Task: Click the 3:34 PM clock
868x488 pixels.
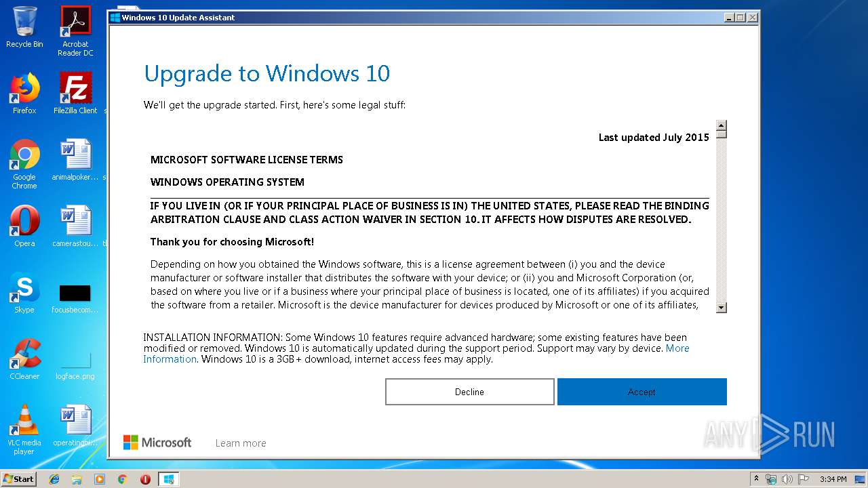Action: click(x=833, y=479)
